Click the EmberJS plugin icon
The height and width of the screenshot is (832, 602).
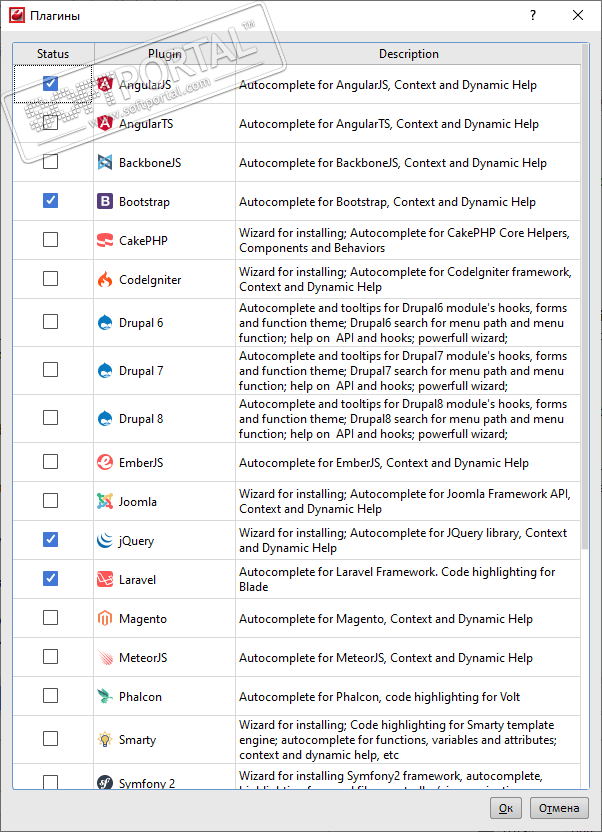pos(105,462)
